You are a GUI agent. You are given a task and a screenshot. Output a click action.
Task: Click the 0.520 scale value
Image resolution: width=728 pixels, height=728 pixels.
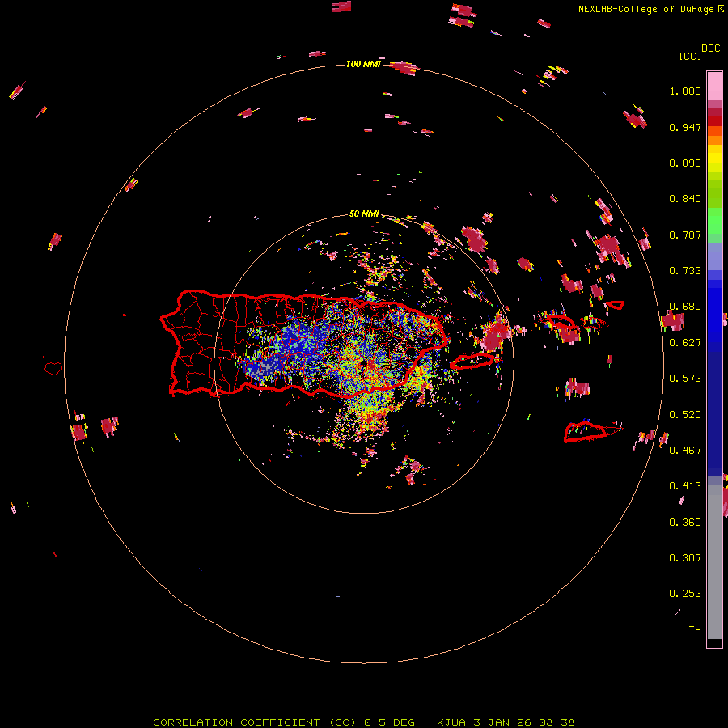685,415
